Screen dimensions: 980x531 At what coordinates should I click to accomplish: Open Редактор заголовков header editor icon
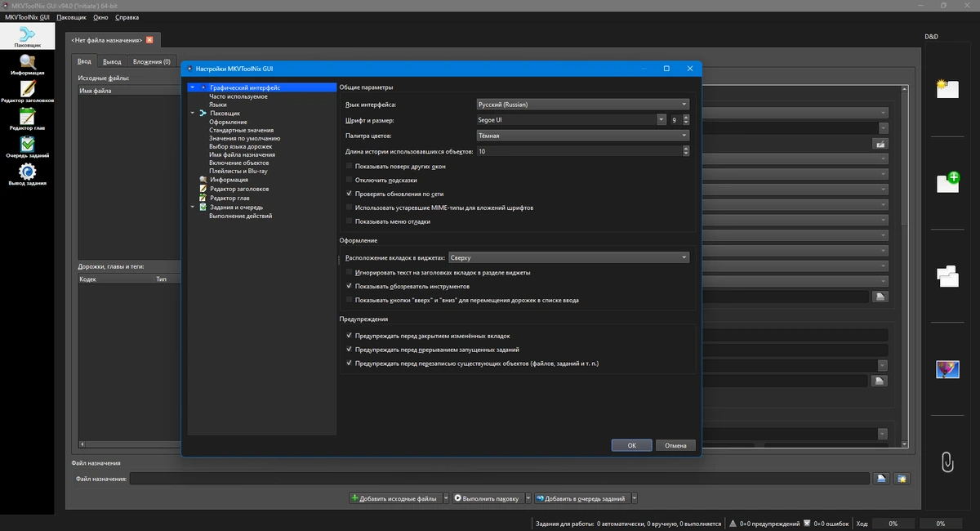(27, 91)
